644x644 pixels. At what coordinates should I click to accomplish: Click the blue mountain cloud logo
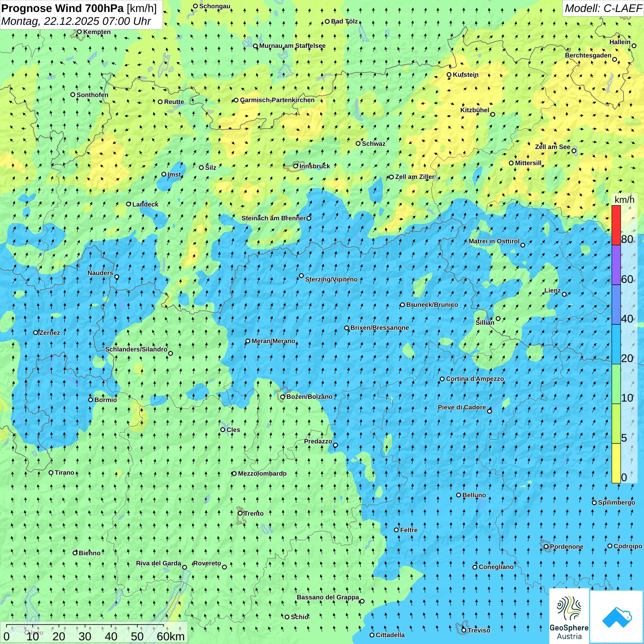coord(616,617)
